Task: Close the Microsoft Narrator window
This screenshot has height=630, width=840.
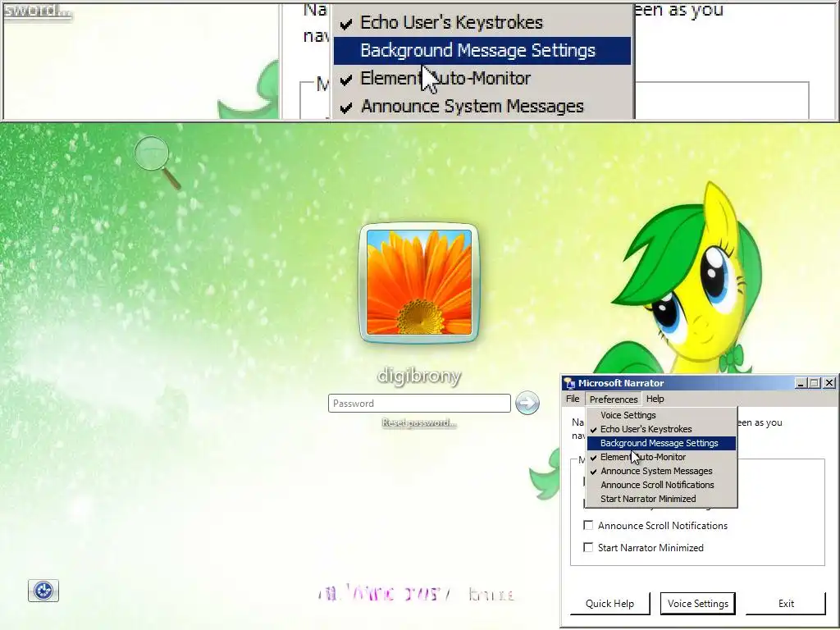Action: 829,383
